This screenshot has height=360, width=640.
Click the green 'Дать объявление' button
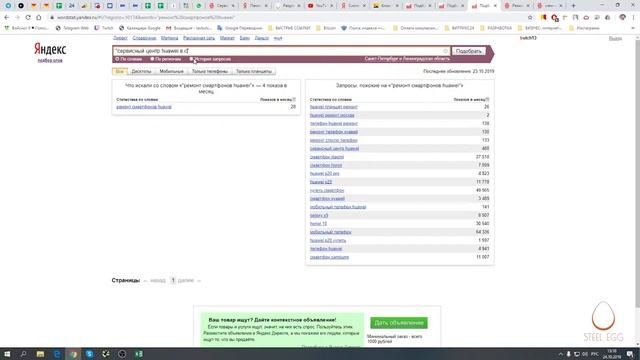pyautogui.click(x=399, y=323)
